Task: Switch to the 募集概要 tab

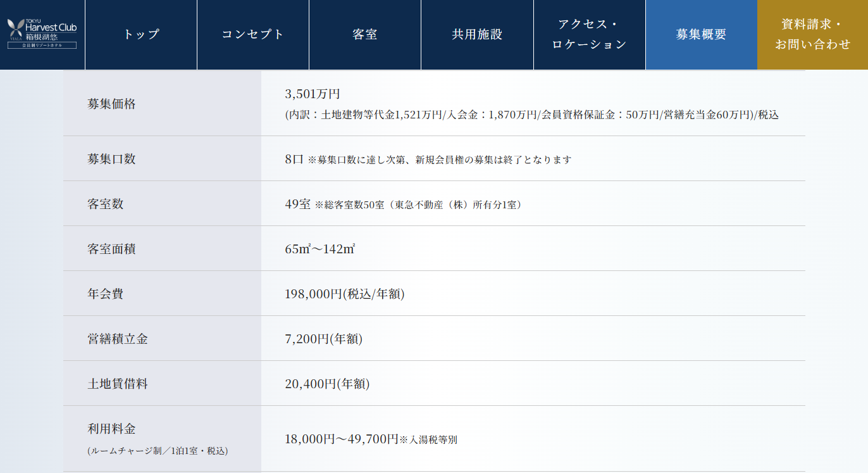Action: coord(701,35)
